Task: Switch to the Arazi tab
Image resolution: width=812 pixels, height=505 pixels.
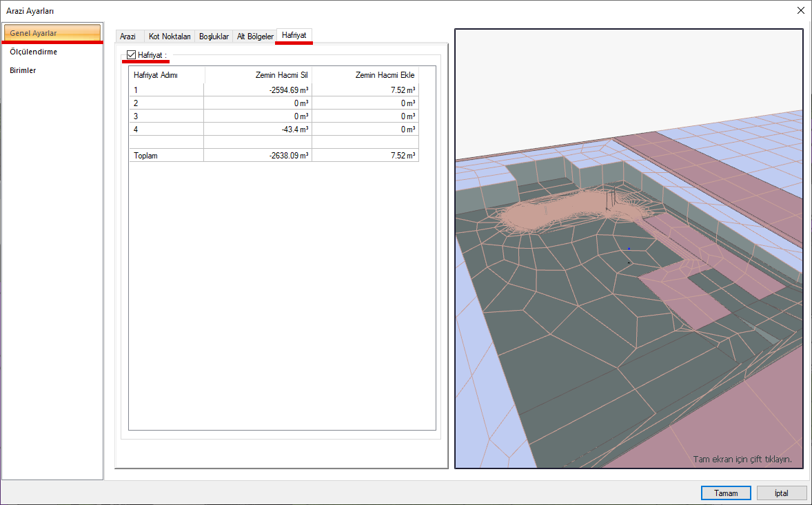Action: [128, 37]
